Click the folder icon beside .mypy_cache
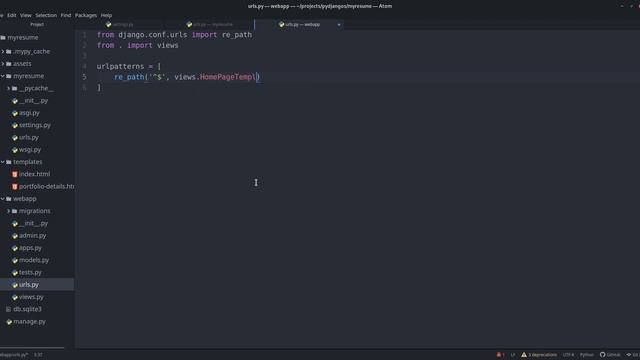The width and height of the screenshot is (640, 360). 9,51
